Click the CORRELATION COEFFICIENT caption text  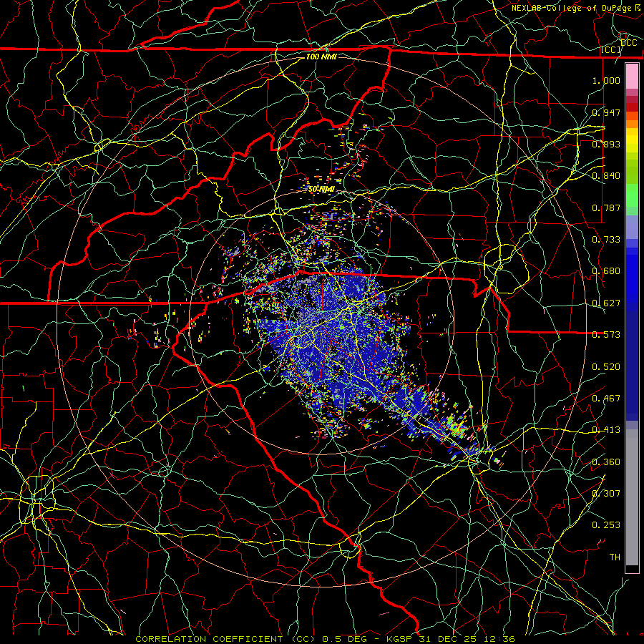click(225, 639)
